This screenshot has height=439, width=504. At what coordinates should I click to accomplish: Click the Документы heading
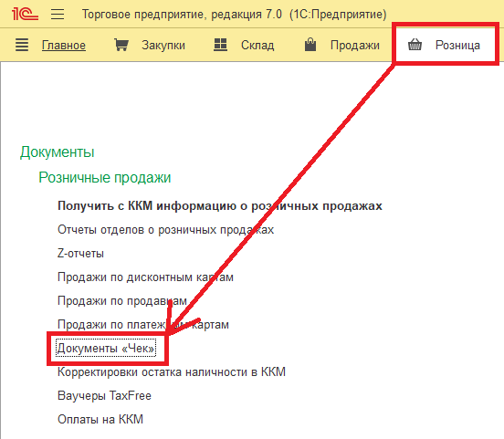coord(58,152)
